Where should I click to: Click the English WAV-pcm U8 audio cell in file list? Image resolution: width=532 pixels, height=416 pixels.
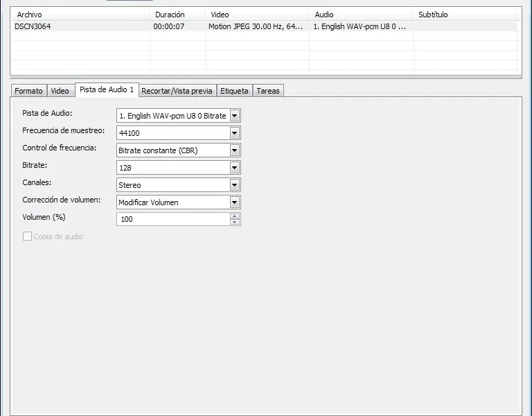[x=360, y=26]
